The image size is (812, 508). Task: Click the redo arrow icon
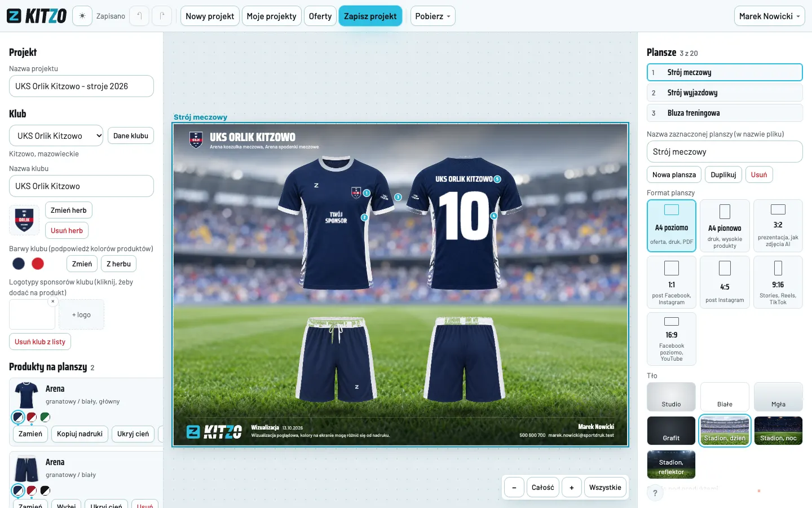[162, 16]
